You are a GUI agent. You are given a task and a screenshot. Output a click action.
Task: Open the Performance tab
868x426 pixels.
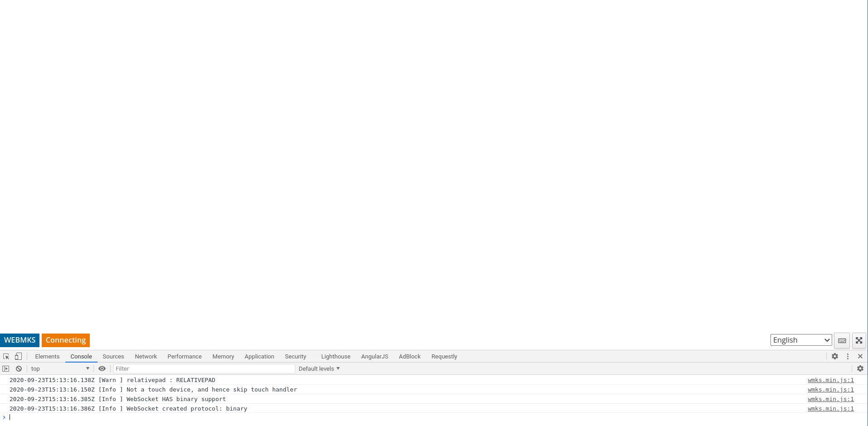point(185,357)
